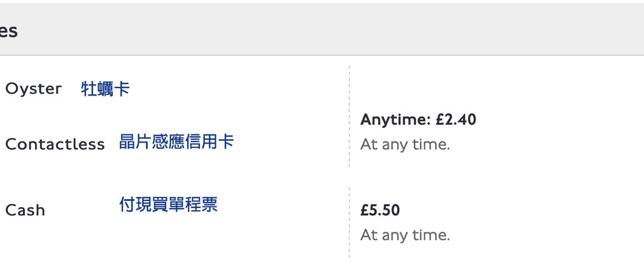The height and width of the screenshot is (268, 644).
Task: Click the Oyster payment label
Action: pyautogui.click(x=33, y=89)
